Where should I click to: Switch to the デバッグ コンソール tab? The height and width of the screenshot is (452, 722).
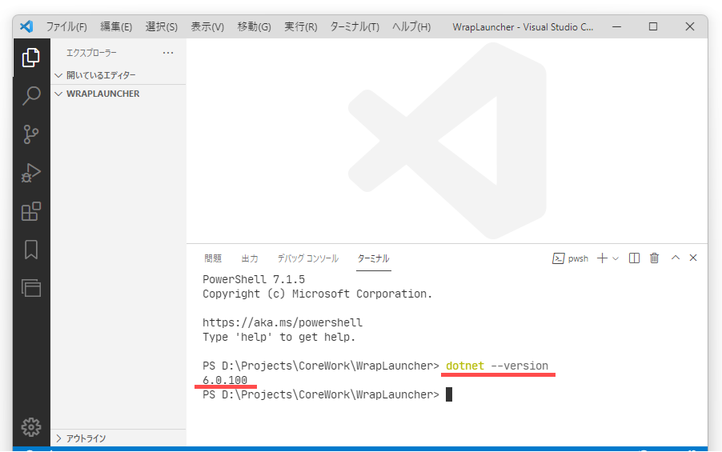click(x=308, y=259)
